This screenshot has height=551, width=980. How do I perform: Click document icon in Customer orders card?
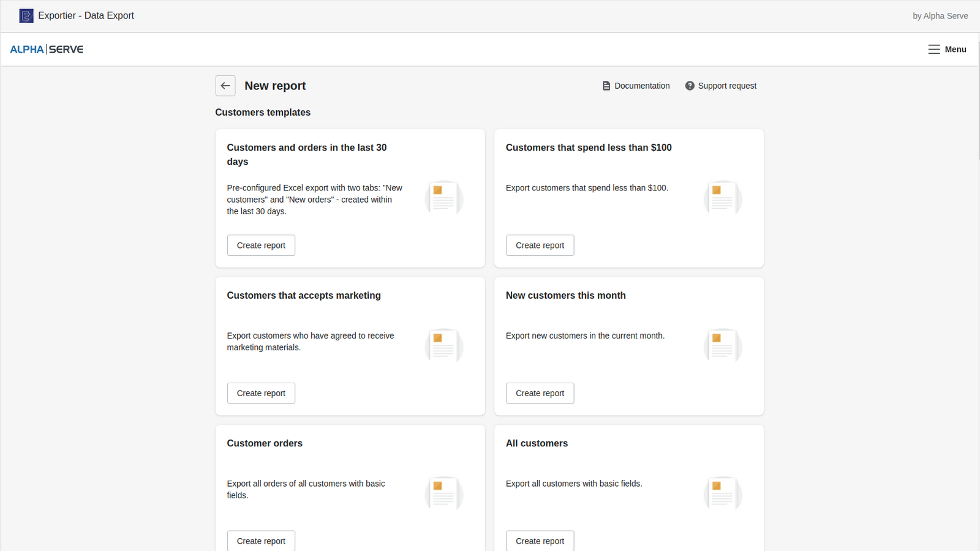tap(443, 493)
